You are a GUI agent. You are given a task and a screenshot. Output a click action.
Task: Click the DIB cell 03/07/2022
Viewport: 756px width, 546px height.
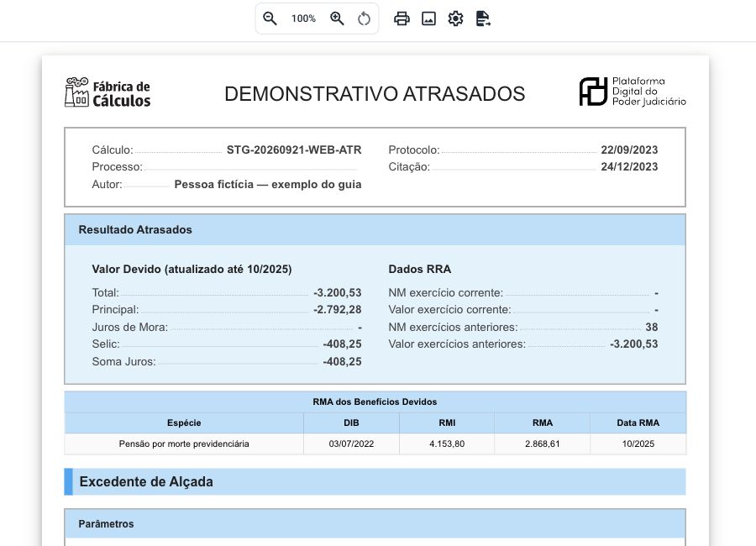pos(351,444)
